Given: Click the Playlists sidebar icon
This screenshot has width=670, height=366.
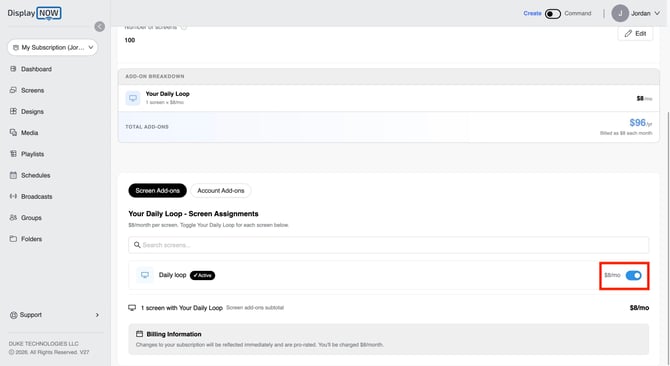Looking at the screenshot, I should 13,154.
